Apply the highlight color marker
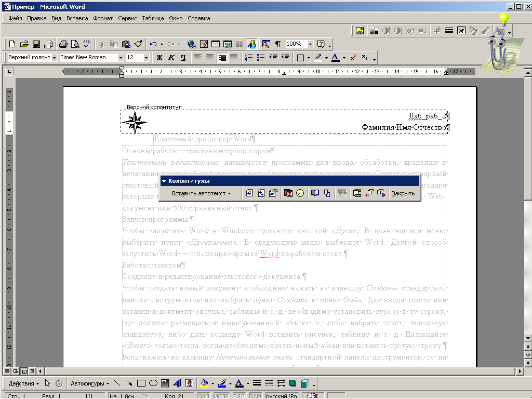Screen dimensions: 532x399 tap(318, 58)
